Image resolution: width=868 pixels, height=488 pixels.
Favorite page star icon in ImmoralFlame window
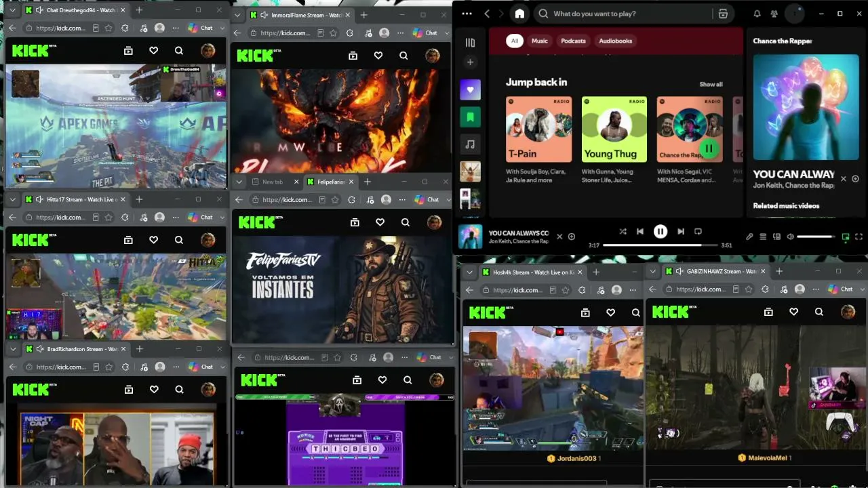click(x=333, y=33)
